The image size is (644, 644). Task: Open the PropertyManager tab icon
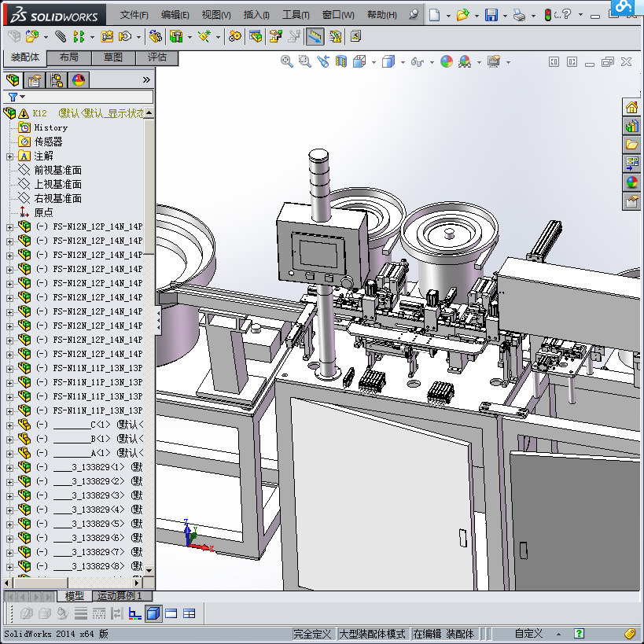click(x=35, y=80)
